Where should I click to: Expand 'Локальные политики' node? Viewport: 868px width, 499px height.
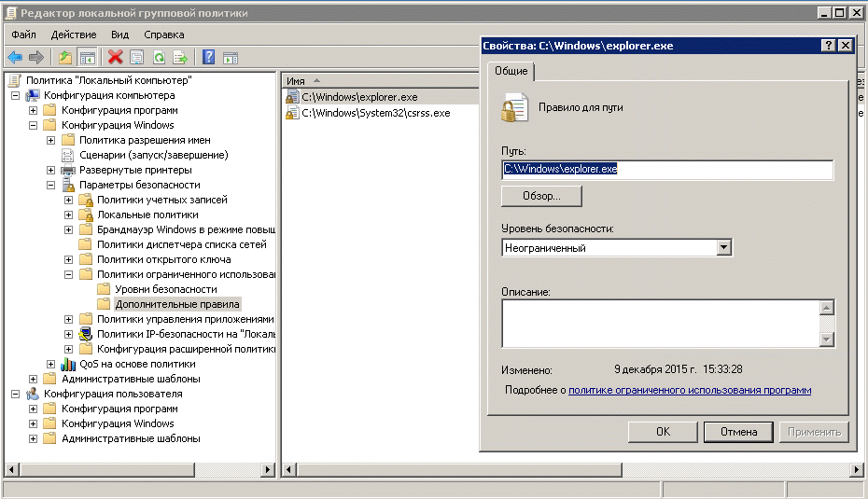pos(69,215)
